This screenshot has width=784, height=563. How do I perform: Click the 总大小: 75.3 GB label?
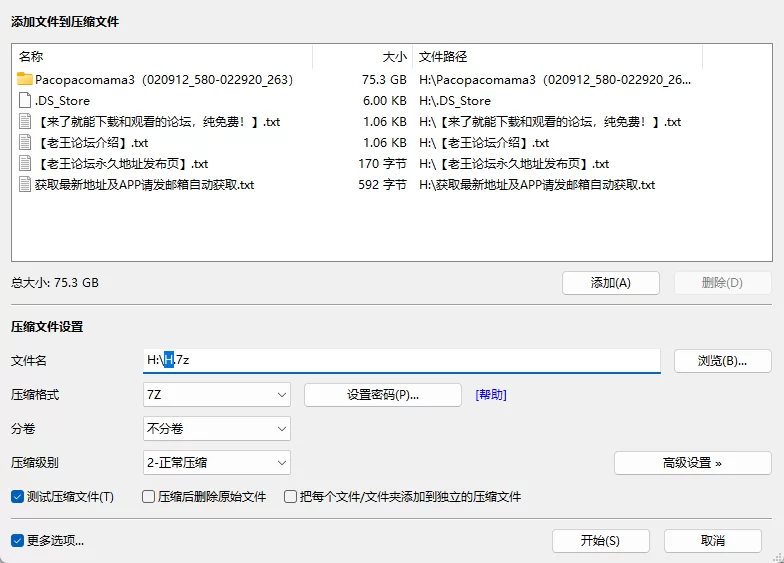click(x=55, y=282)
